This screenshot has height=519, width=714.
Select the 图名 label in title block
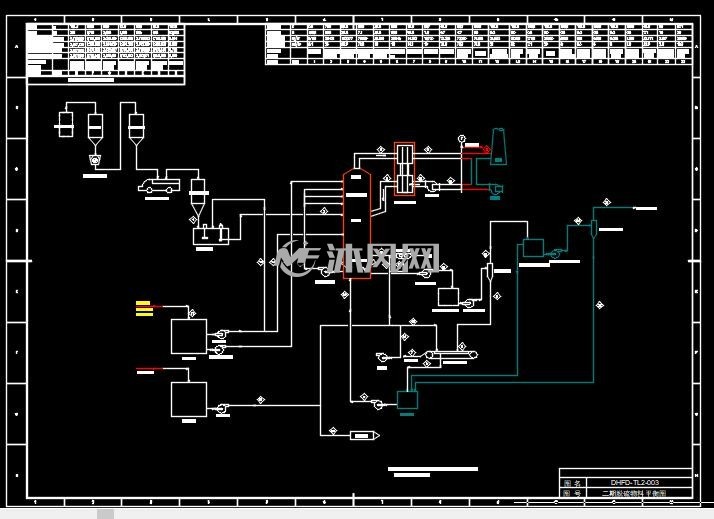(x=572, y=483)
